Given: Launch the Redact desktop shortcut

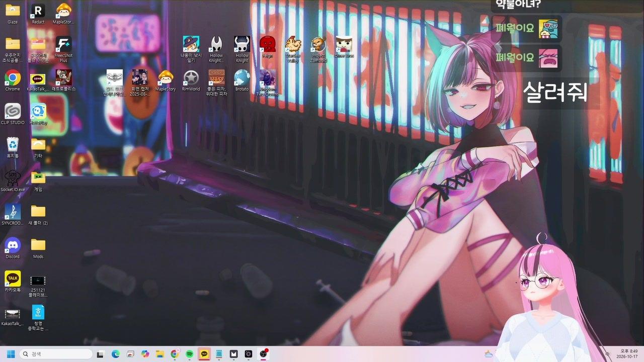Looking at the screenshot, I should (x=38, y=14).
